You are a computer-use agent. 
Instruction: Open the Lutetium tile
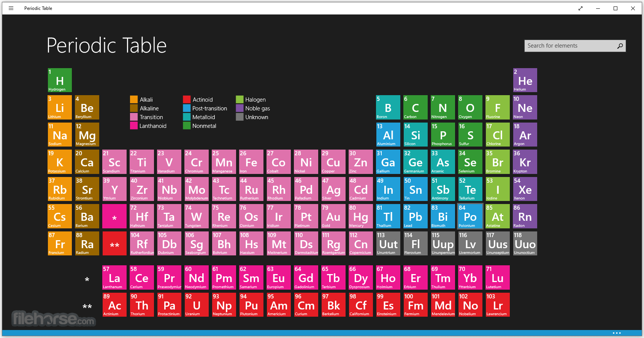[498, 277]
